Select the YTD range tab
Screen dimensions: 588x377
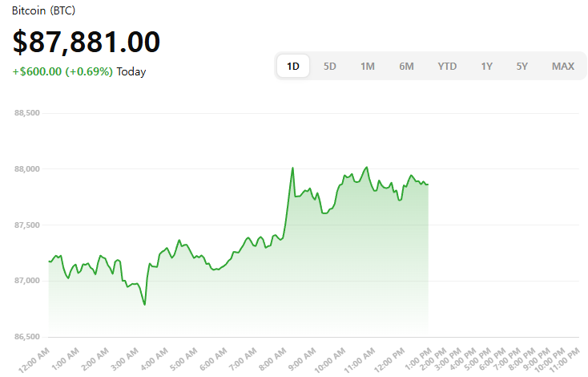[447, 66]
